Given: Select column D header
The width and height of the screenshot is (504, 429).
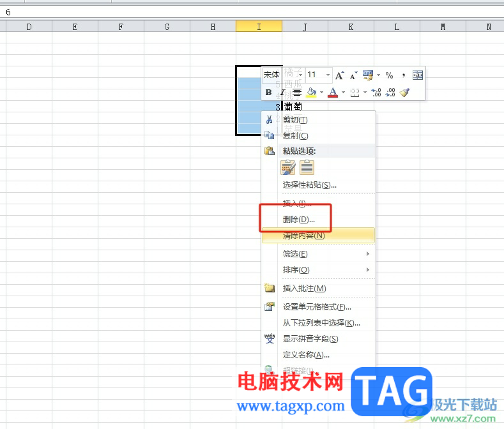Looking at the screenshot, I should pos(29,27).
